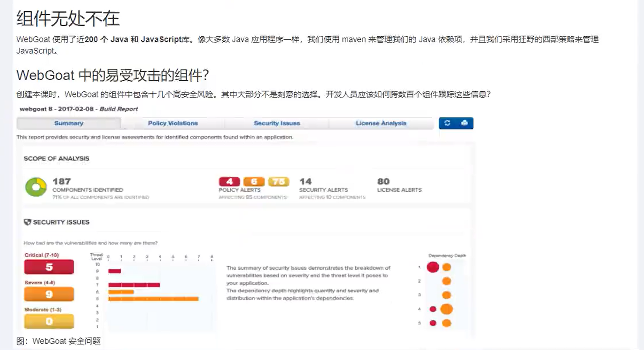Click the red bar at threat level 9
The width and height of the screenshot is (644, 350).
coord(115,271)
